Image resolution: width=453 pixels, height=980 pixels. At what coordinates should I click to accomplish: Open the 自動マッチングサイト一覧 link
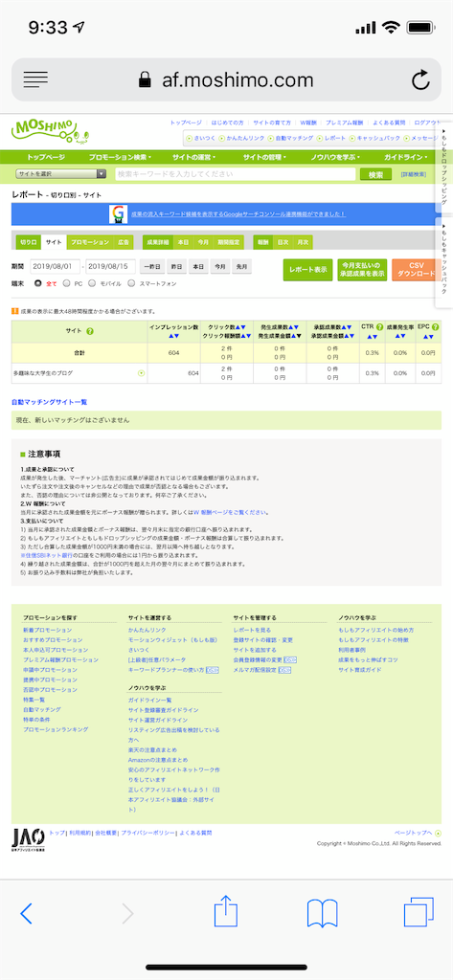click(50, 402)
